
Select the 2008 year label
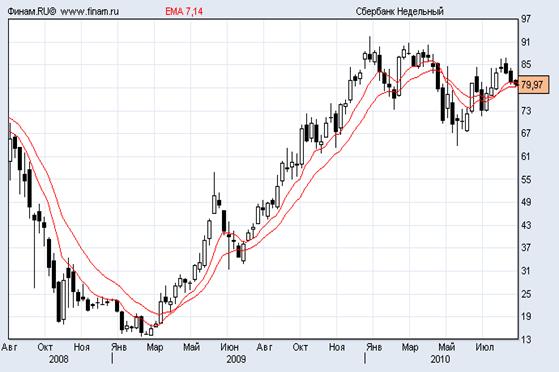pyautogui.click(x=58, y=359)
